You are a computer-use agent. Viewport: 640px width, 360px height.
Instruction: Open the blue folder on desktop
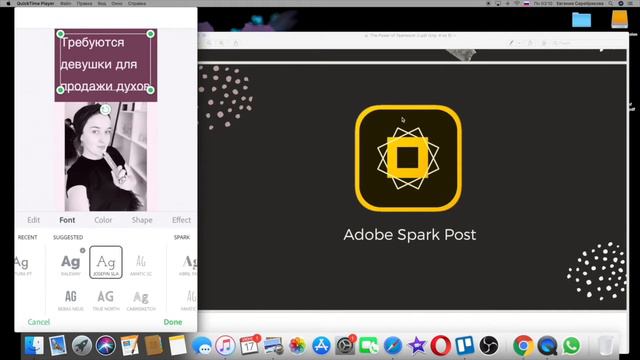pos(581,19)
